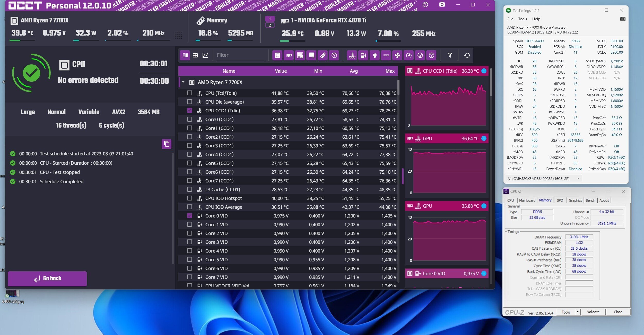
Task: Open info for Core 0 VID graph
Action: point(484,273)
